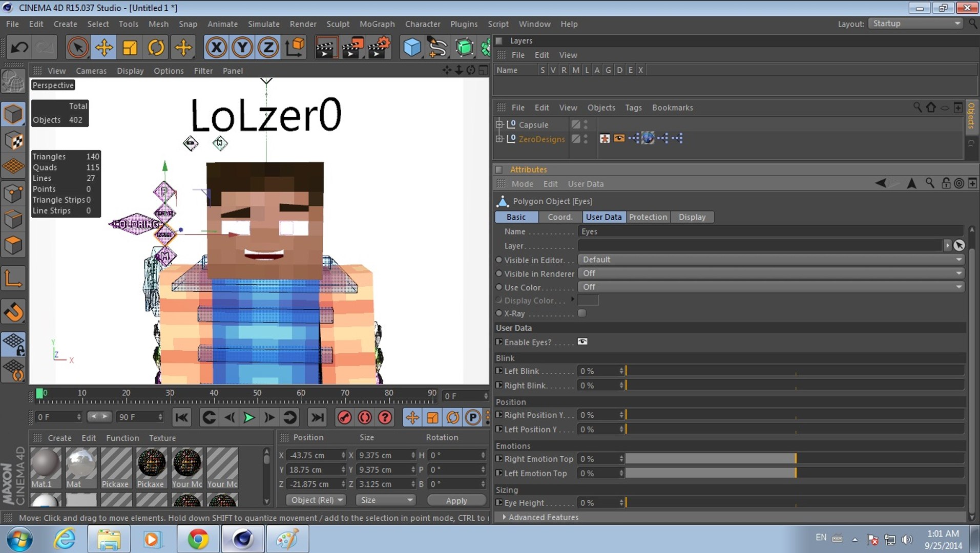
Task: Click the Name field containing Eyes
Action: [x=771, y=231]
